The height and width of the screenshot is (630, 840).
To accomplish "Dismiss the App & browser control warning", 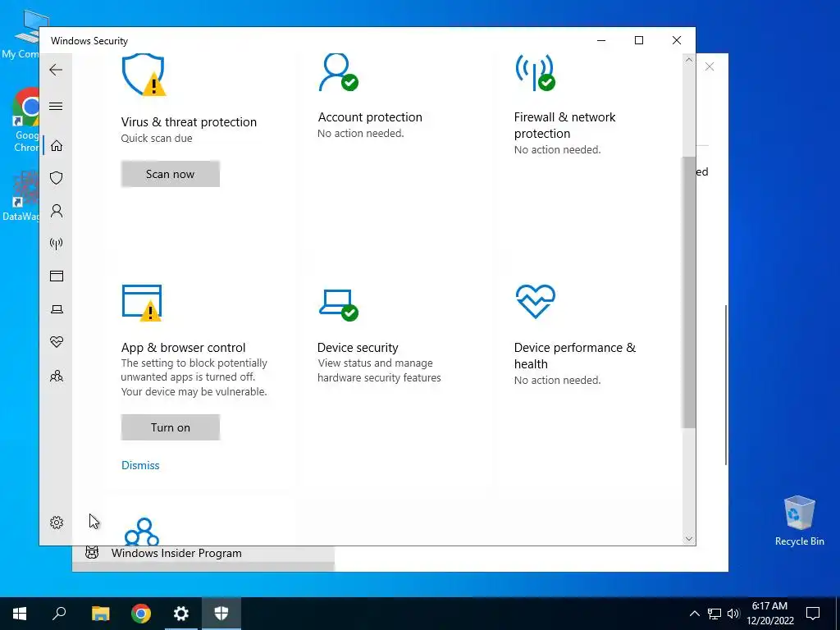I will [x=140, y=465].
